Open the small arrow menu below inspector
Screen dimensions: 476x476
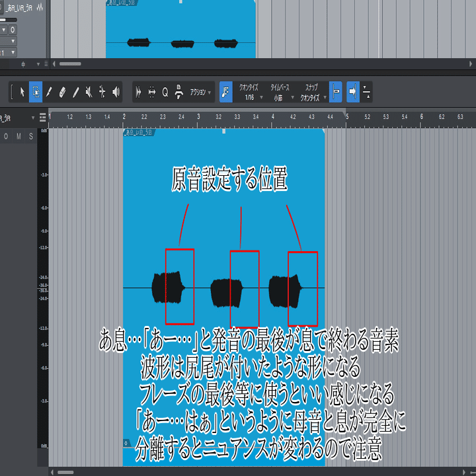(x=38, y=64)
